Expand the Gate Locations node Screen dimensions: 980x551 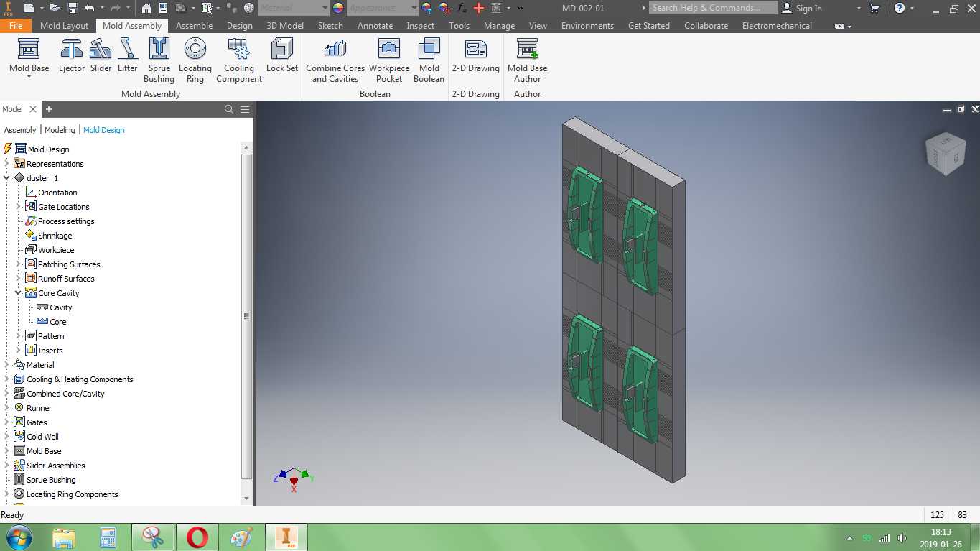coord(19,207)
